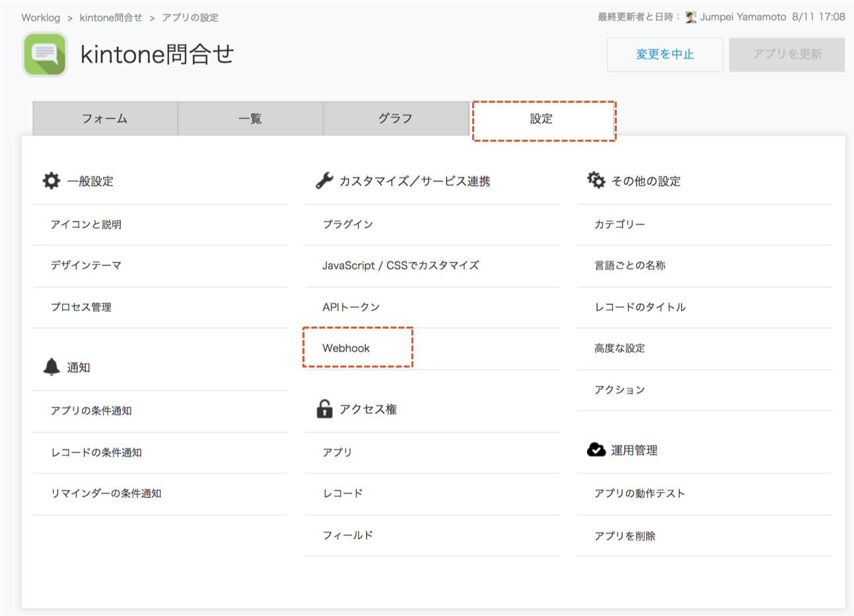This screenshot has width=854, height=616.
Task: Open プロセス管理 settings
Action: coord(81,307)
